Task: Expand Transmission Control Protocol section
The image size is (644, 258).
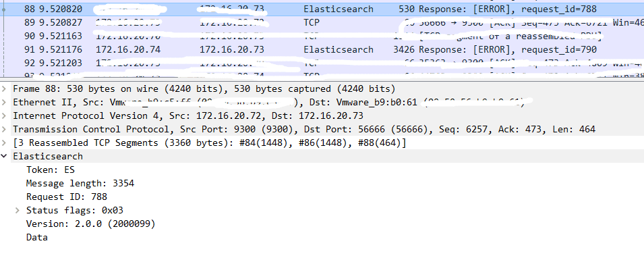Action: [5, 129]
